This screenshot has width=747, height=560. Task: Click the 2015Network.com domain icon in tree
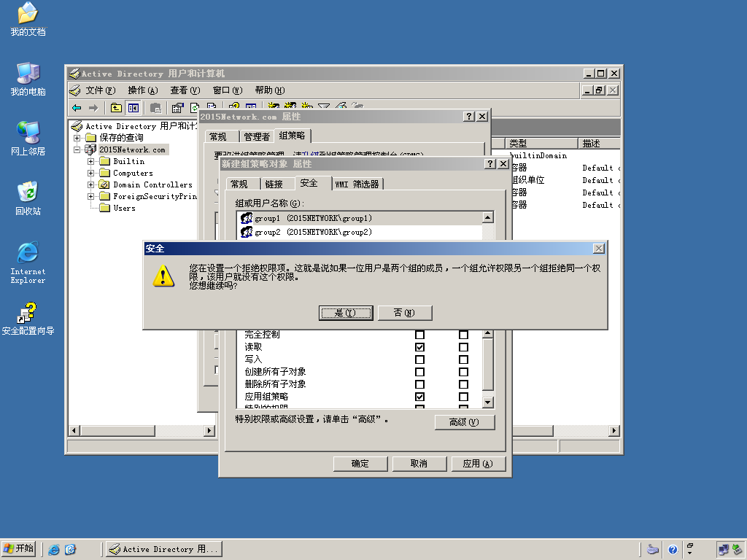(90, 149)
